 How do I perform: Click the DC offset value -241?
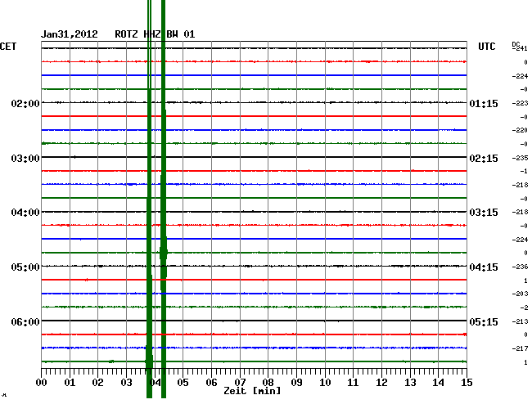click(520, 48)
